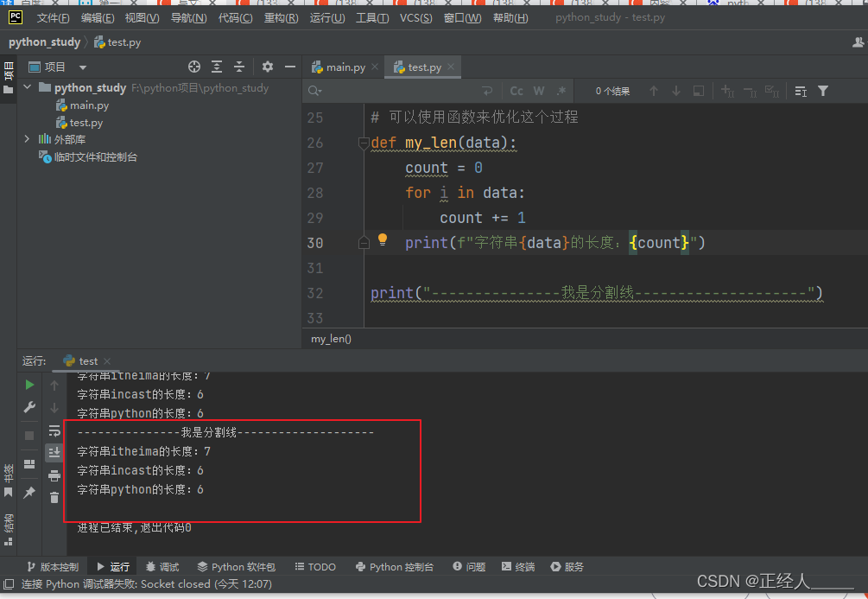
Task: Print console output via printer icon
Action: click(x=54, y=474)
